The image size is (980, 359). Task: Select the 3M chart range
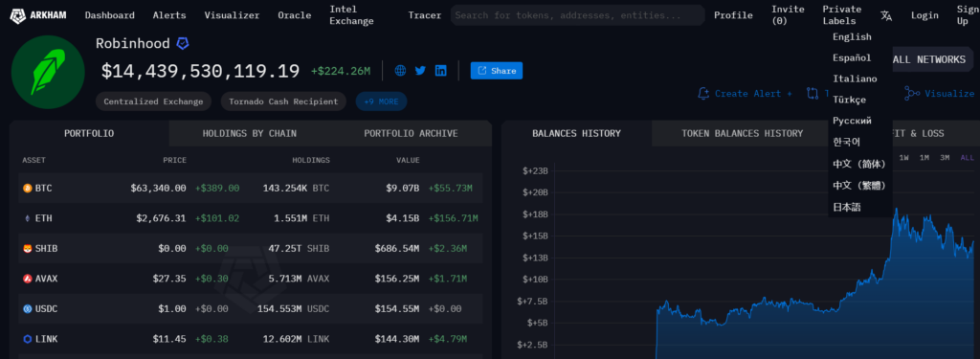point(945,158)
